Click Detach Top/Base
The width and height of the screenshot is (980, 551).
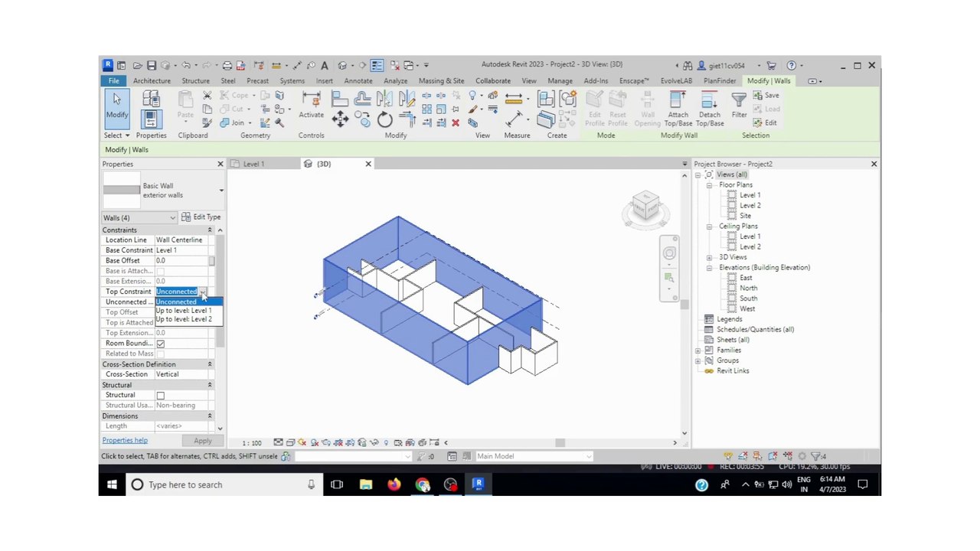tap(710, 108)
